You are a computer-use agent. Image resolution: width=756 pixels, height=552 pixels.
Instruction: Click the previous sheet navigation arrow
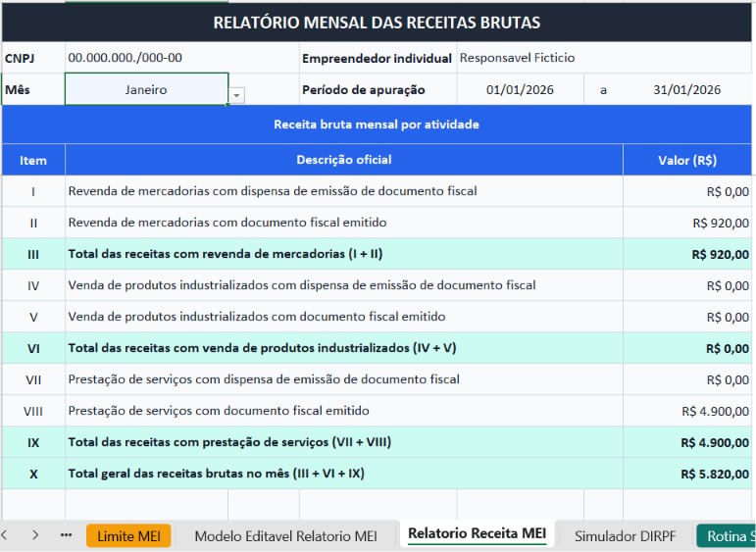pos(4,534)
